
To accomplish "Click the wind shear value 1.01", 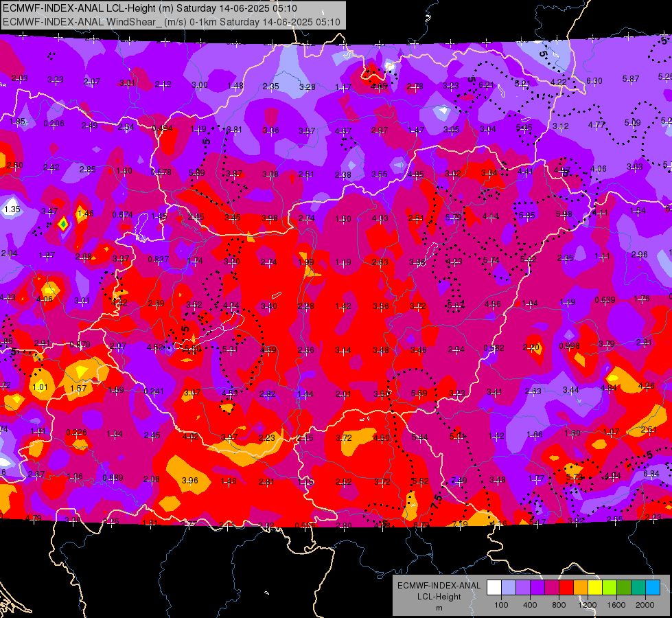I will [40, 387].
